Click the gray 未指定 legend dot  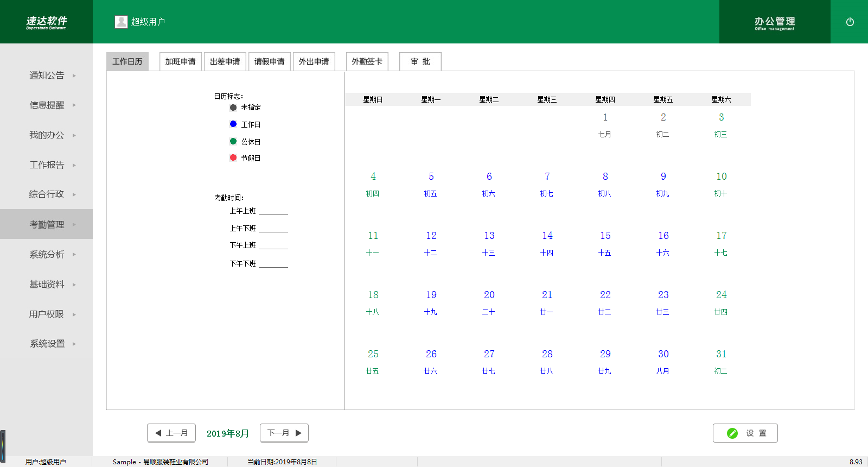point(233,108)
